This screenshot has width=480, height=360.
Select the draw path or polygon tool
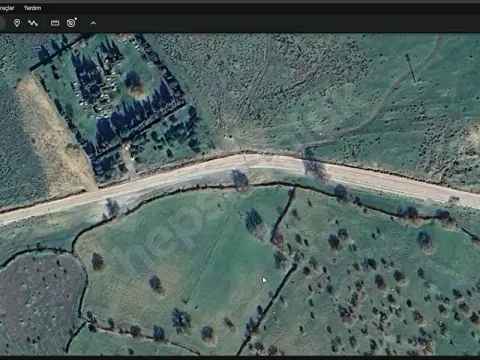pyautogui.click(x=33, y=23)
